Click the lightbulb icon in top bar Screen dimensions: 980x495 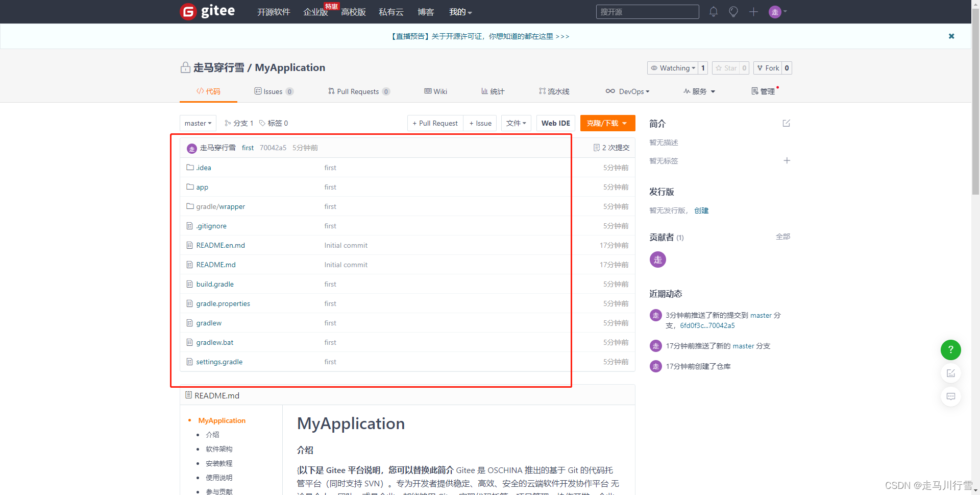click(733, 12)
